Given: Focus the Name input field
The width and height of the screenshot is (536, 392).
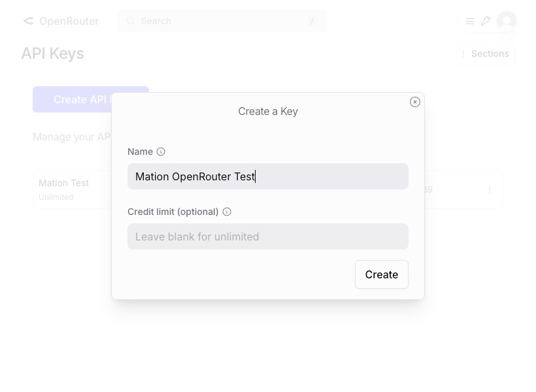Looking at the screenshot, I should (x=267, y=176).
